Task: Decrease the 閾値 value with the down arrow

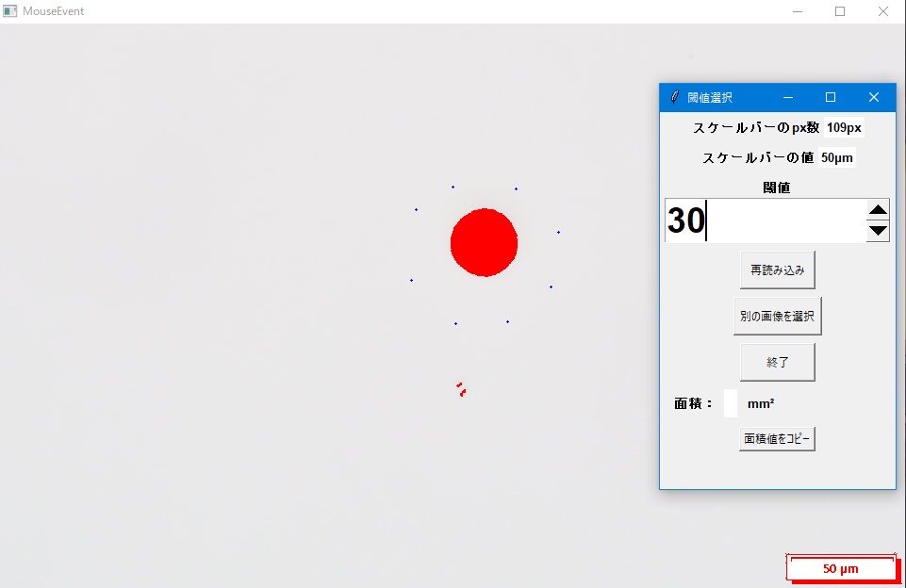Action: click(x=878, y=229)
